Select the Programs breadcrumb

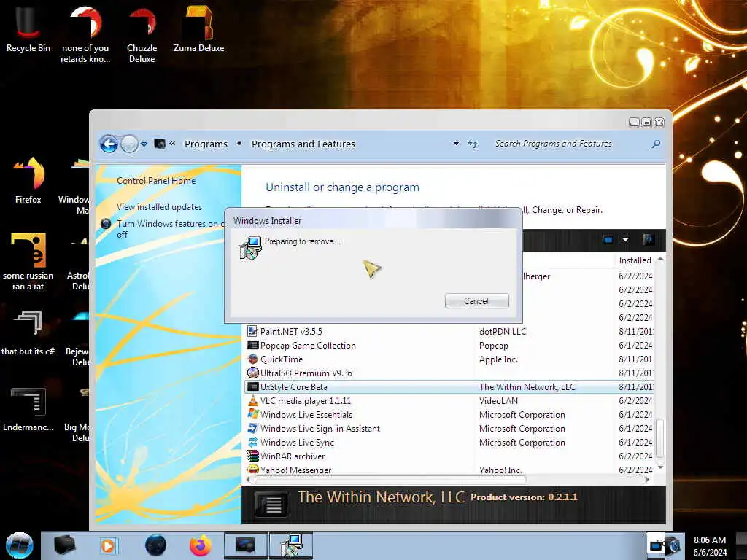206,144
